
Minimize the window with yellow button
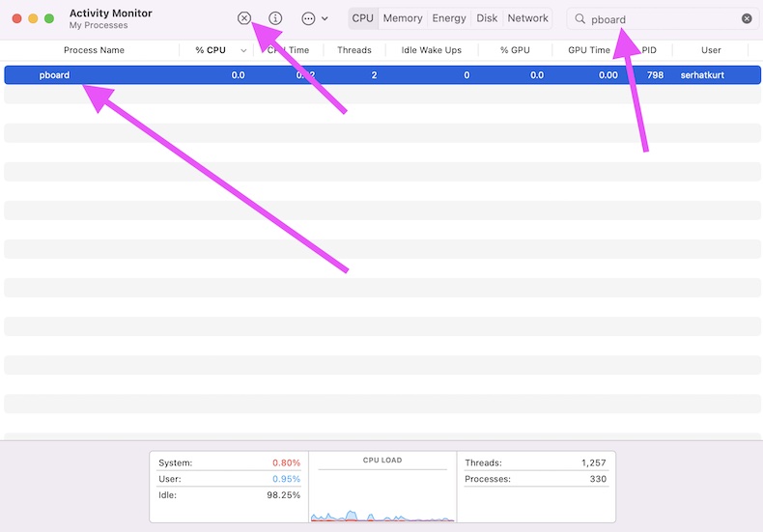[x=33, y=18]
